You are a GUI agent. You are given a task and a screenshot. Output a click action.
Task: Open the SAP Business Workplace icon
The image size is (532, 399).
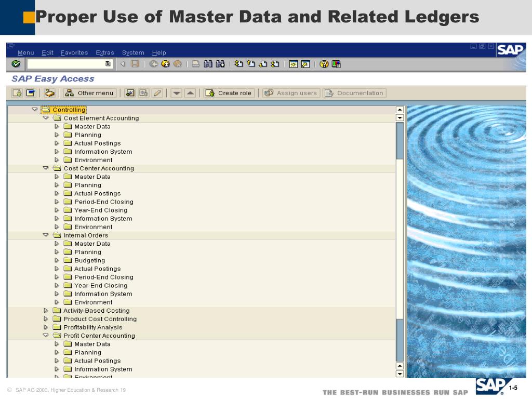click(49, 93)
